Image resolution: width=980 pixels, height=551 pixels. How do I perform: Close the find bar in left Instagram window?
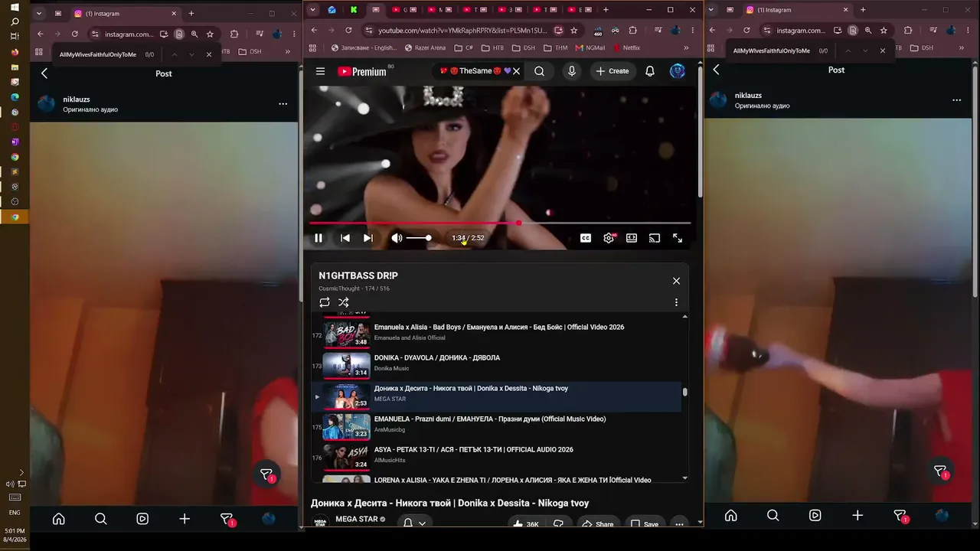pyautogui.click(x=209, y=54)
